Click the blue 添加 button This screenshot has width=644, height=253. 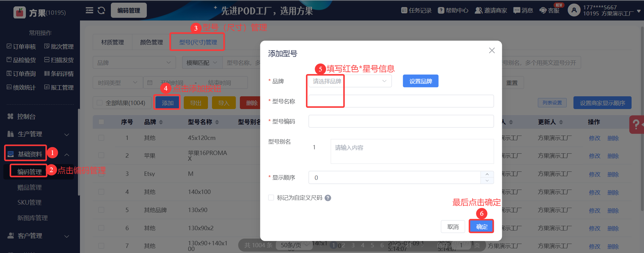(168, 103)
